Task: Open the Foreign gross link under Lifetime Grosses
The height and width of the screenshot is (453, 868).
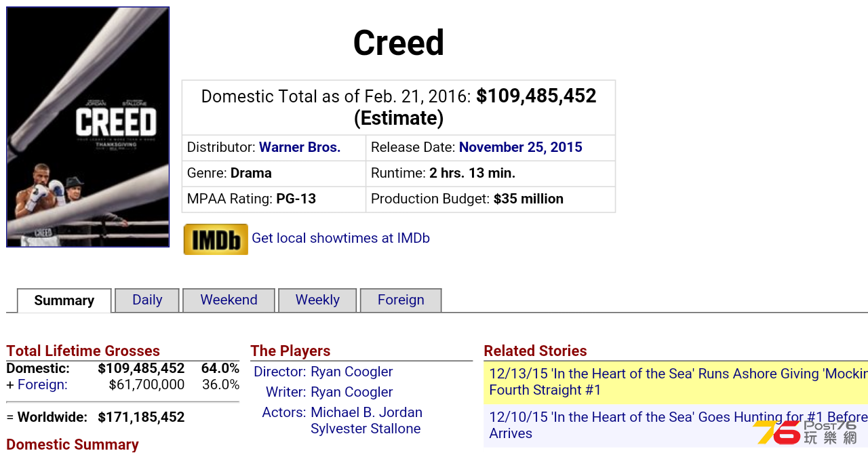Action: (x=43, y=385)
